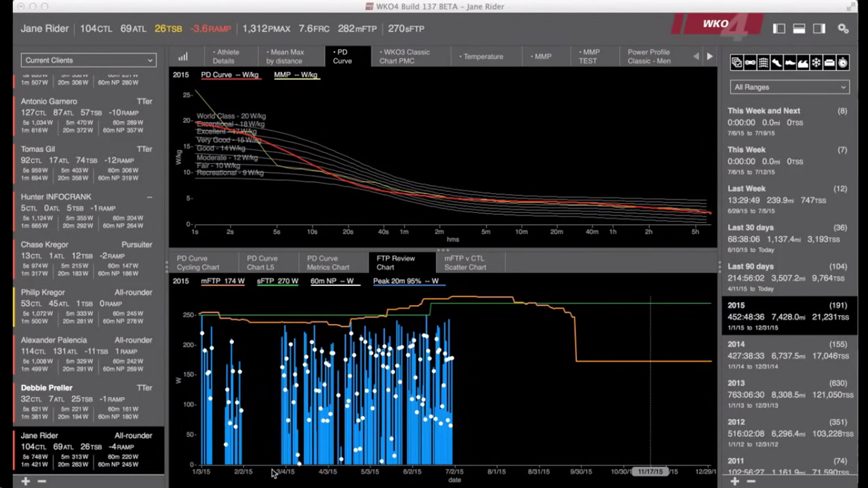Image resolution: width=868 pixels, height=488 pixels.
Task: Toggle MMP W/kg legend series
Action: [x=296, y=75]
